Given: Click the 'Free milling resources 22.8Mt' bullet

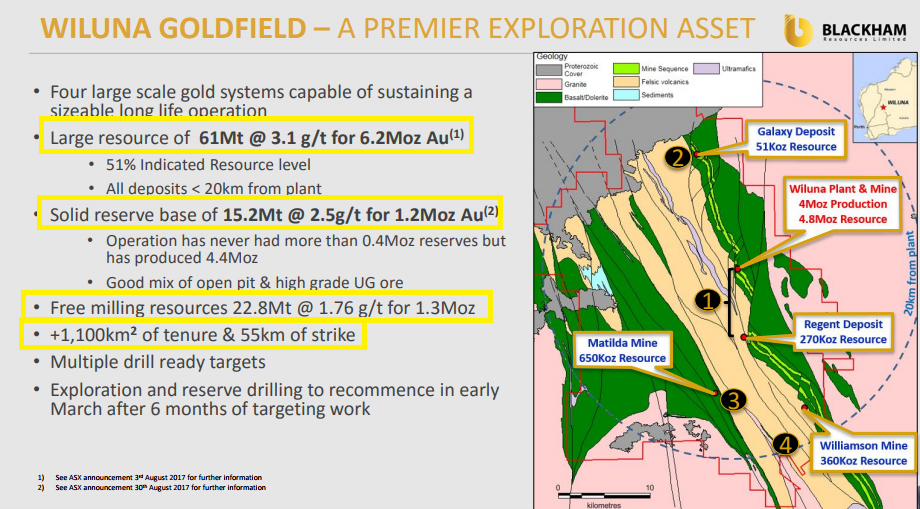Looking at the screenshot, I should (x=262, y=308).
